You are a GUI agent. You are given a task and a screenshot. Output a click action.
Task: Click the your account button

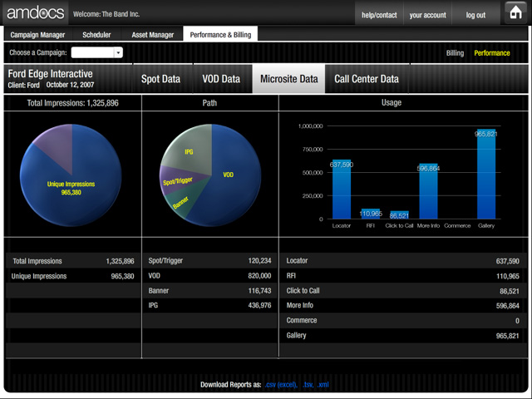427,15
